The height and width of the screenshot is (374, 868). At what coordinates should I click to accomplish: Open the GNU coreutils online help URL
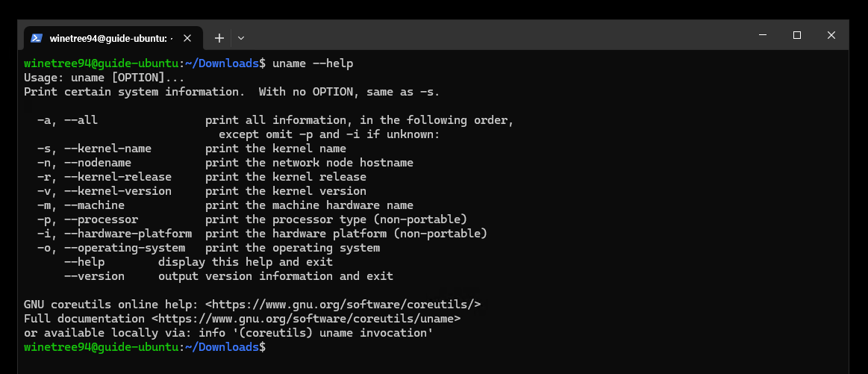pos(343,304)
